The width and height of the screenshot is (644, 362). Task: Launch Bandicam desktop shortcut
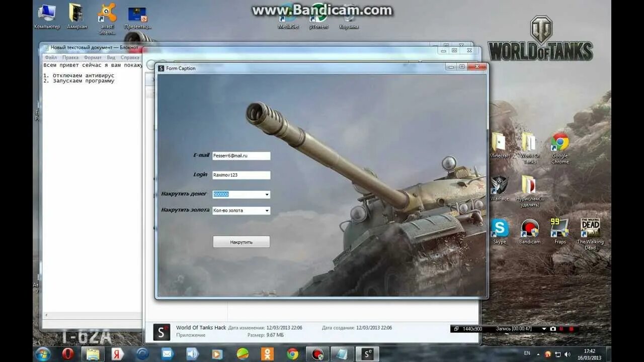(x=529, y=231)
